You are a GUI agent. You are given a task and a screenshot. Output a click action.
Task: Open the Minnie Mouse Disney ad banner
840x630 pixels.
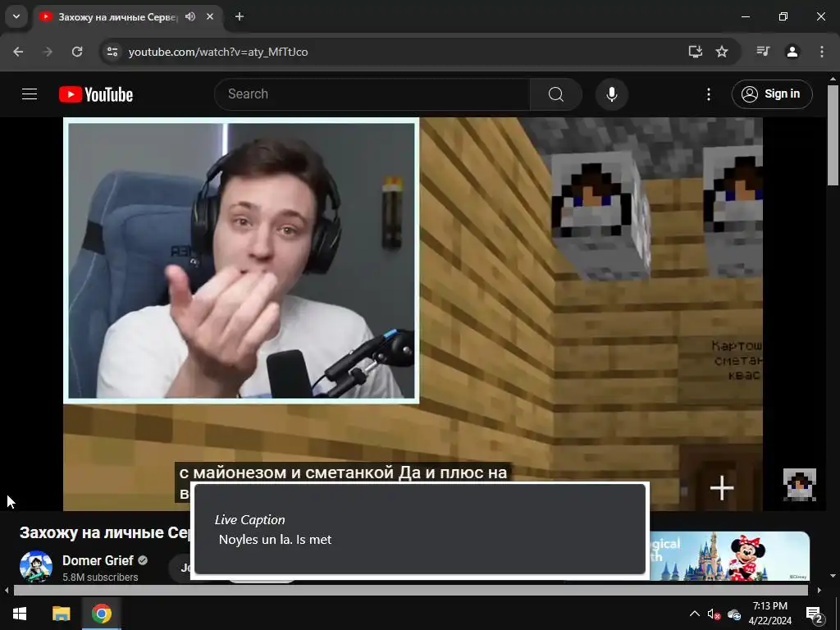(729, 556)
